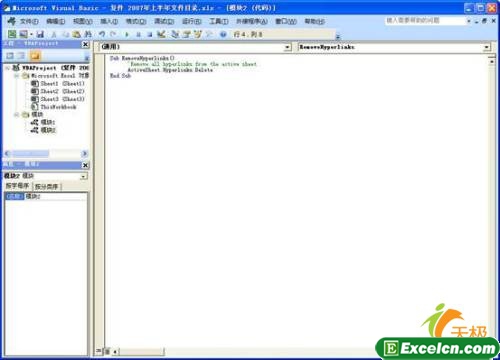Click the help search input box
The image size is (500, 360).
[425, 21]
